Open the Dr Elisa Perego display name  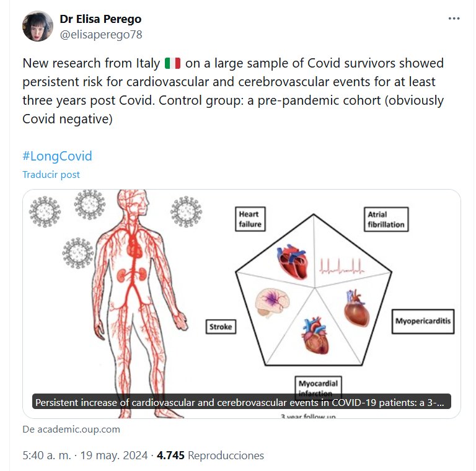coord(100,19)
